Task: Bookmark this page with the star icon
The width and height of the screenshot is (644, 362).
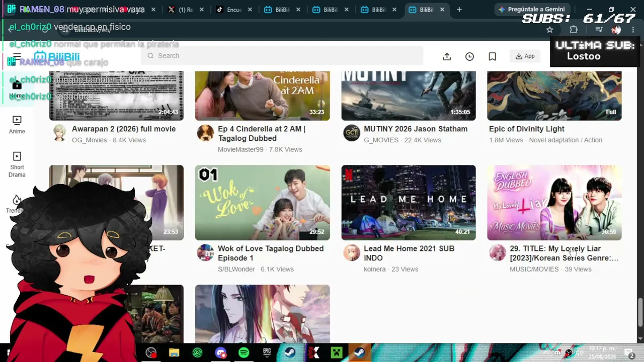Action: pyautogui.click(x=549, y=30)
